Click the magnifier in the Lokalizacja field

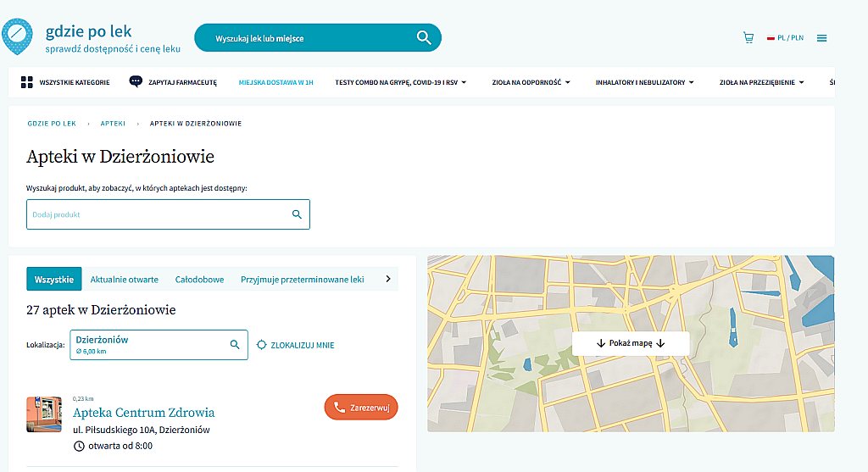pyautogui.click(x=235, y=344)
